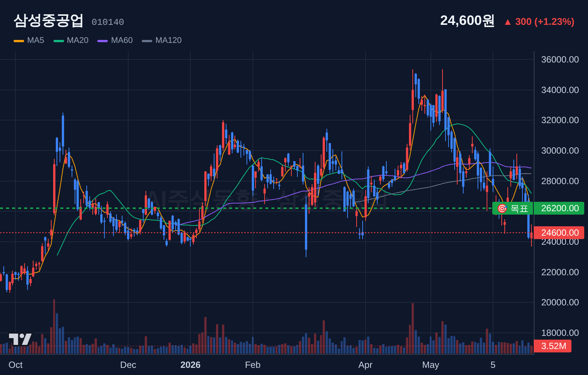Select the 2026 label on time axis
Viewport: 588px width, 375px height.
pos(190,365)
